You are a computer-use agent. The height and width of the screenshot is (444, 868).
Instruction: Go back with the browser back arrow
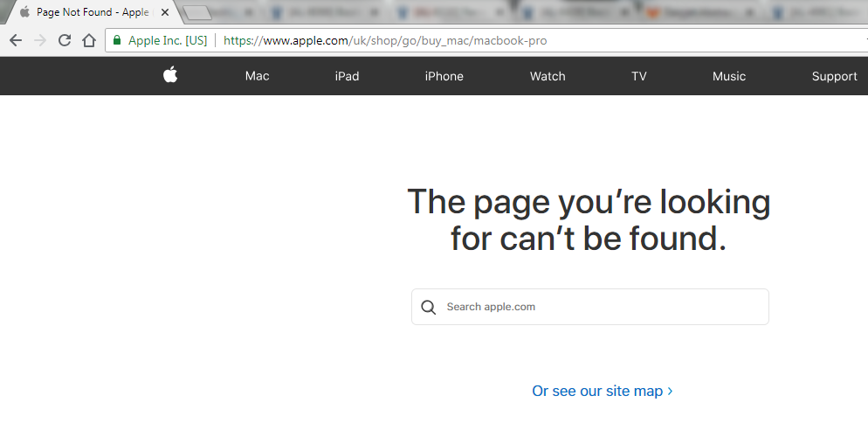(x=16, y=40)
